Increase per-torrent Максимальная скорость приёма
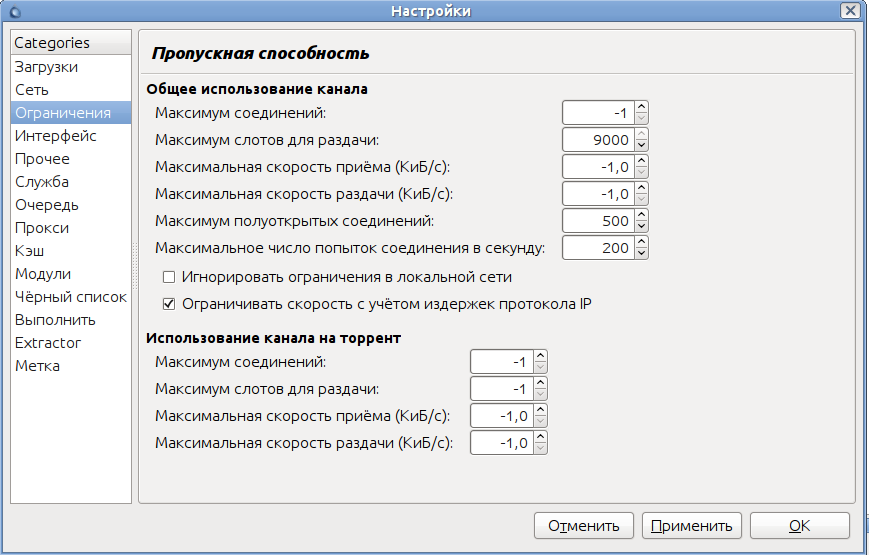 (540, 411)
